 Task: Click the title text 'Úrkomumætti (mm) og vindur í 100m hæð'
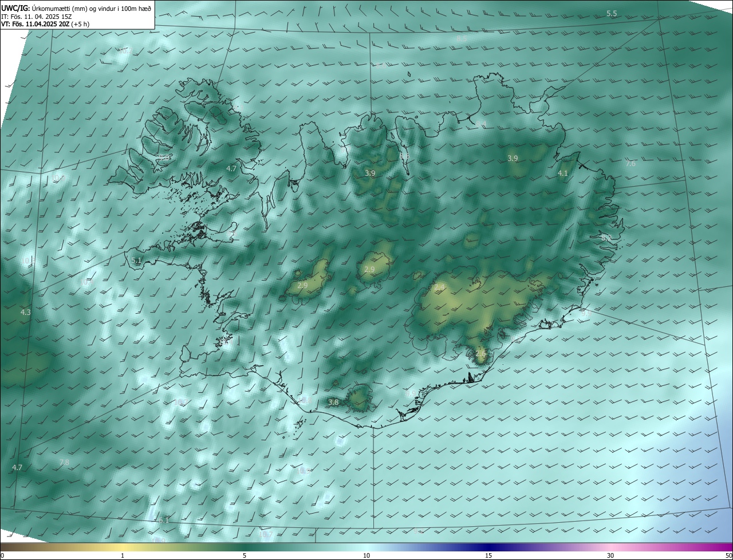pos(92,7)
